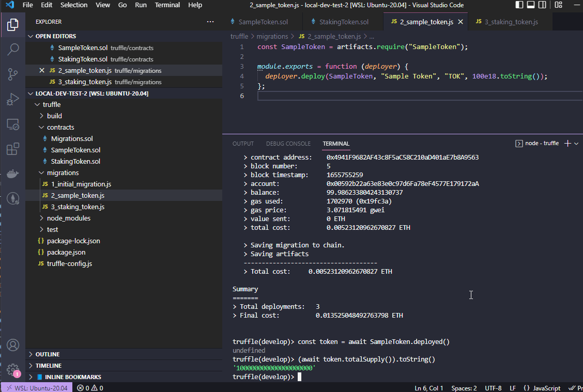
Task: Open package.json in file tree
Action: [x=66, y=252]
